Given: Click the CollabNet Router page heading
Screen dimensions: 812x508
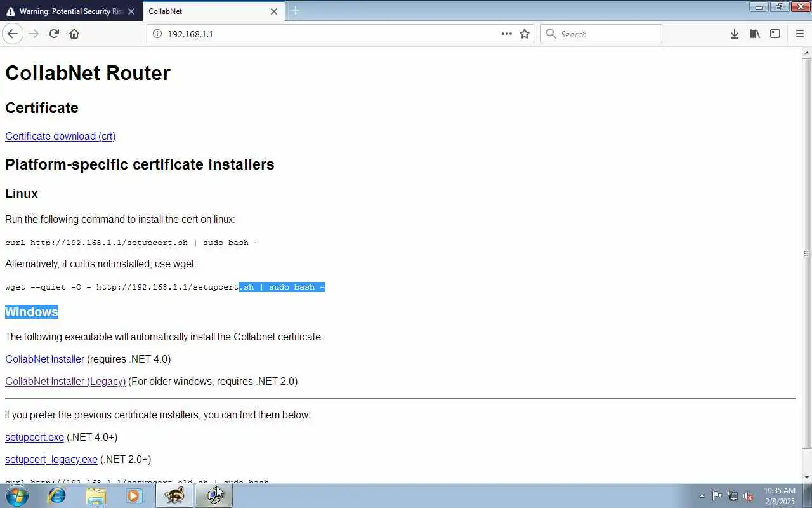Looking at the screenshot, I should tap(88, 73).
